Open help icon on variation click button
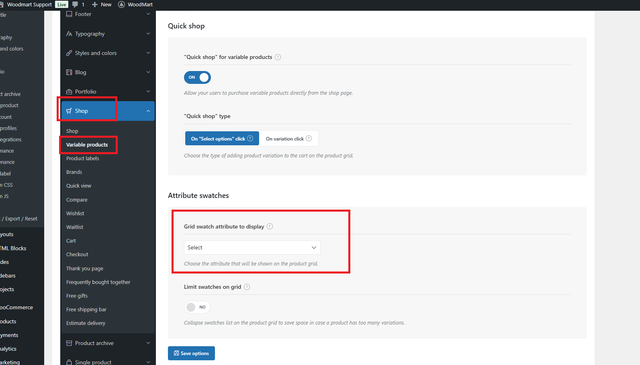Image resolution: width=640 pixels, height=365 pixels. 309,138
